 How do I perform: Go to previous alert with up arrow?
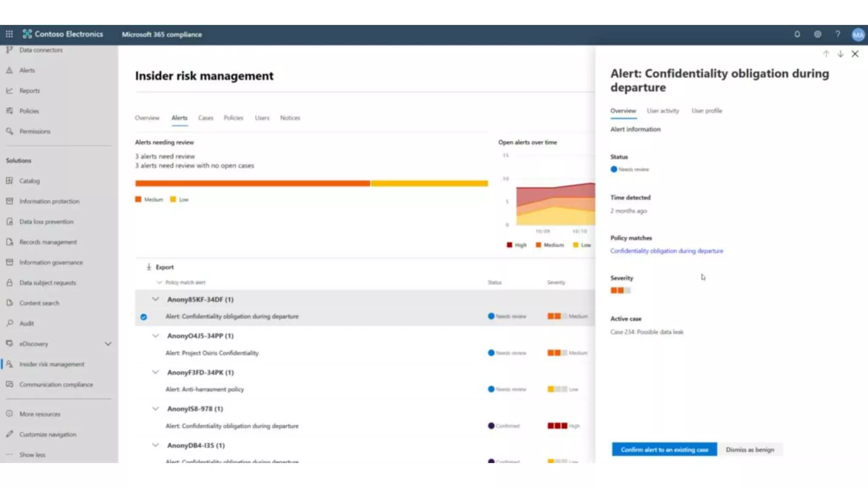[826, 54]
